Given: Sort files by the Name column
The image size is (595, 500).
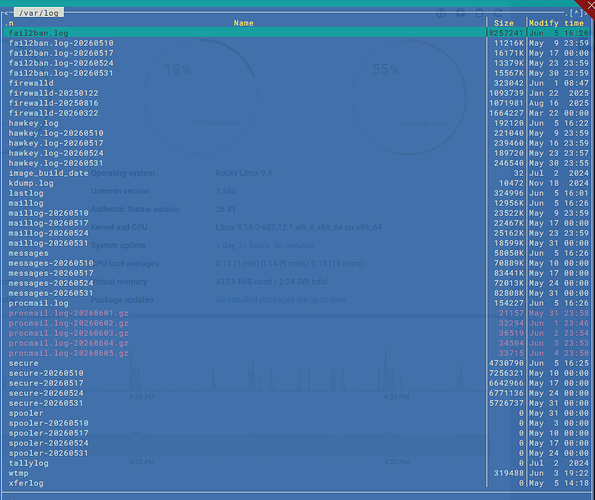Looking at the screenshot, I should (x=243, y=23).
